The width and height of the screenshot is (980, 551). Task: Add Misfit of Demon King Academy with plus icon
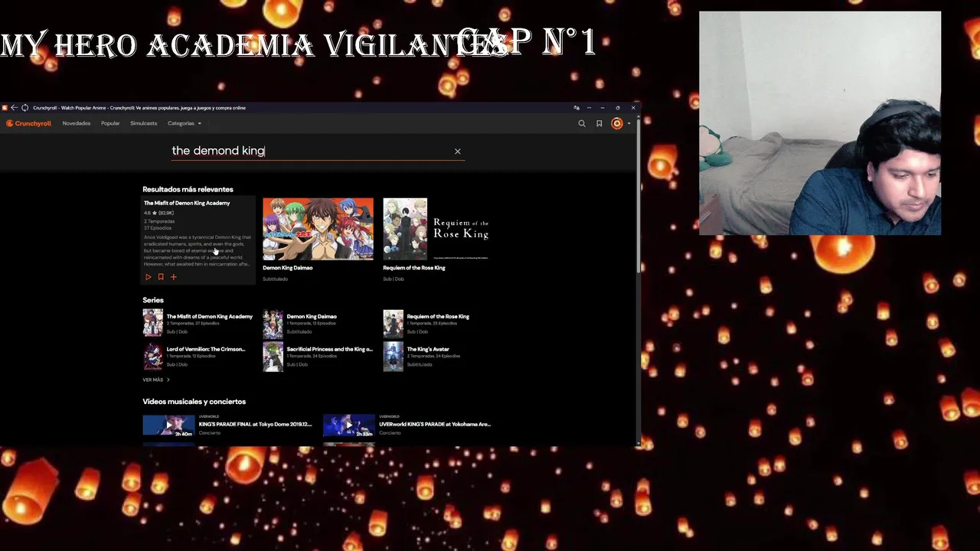pos(173,277)
